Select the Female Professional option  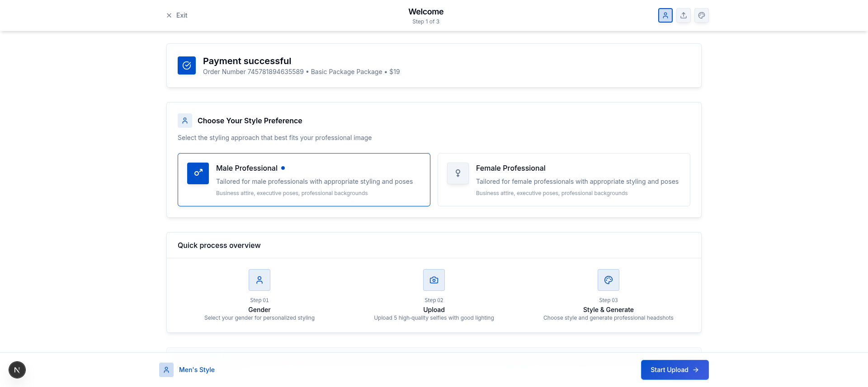[x=564, y=180]
